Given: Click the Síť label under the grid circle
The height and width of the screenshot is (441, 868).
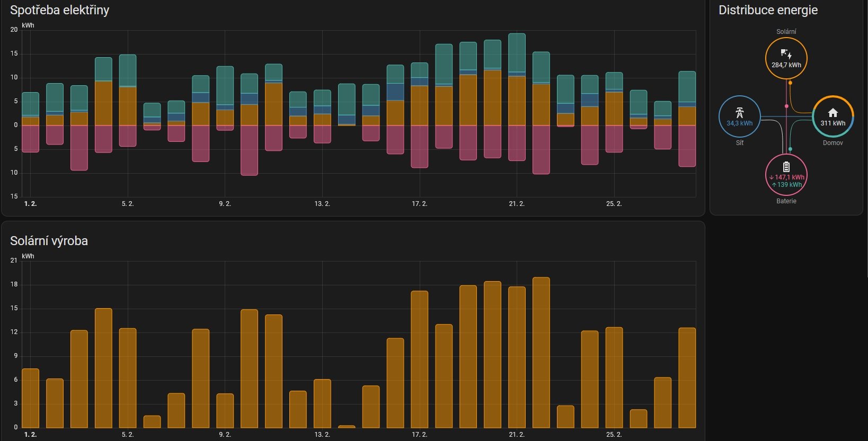Looking at the screenshot, I should pos(739,143).
